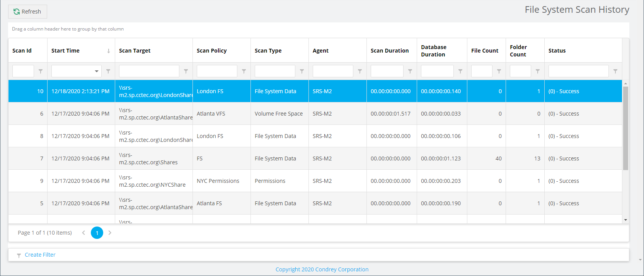The image size is (644, 276).
Task: Open the Scan Target filter funnel icon
Action: coord(186,71)
